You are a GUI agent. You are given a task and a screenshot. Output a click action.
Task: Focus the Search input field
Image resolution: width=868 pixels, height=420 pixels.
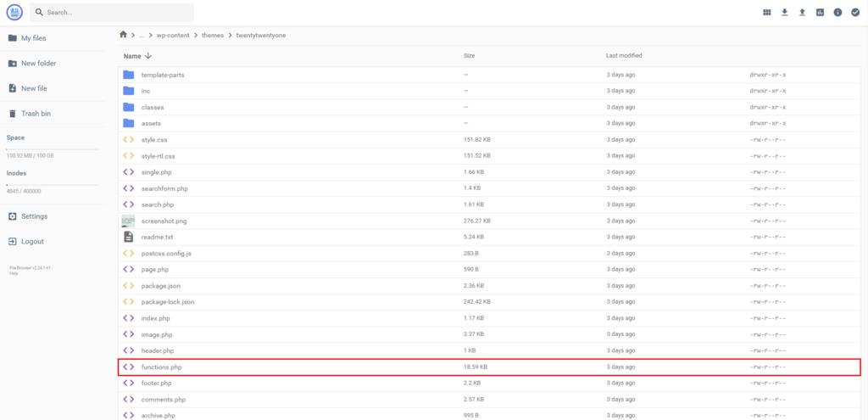pos(112,12)
